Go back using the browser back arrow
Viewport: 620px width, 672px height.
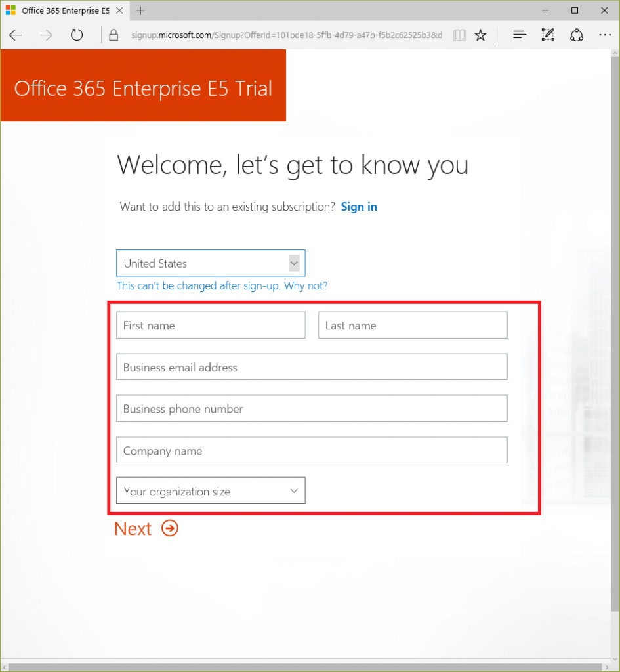[x=16, y=35]
